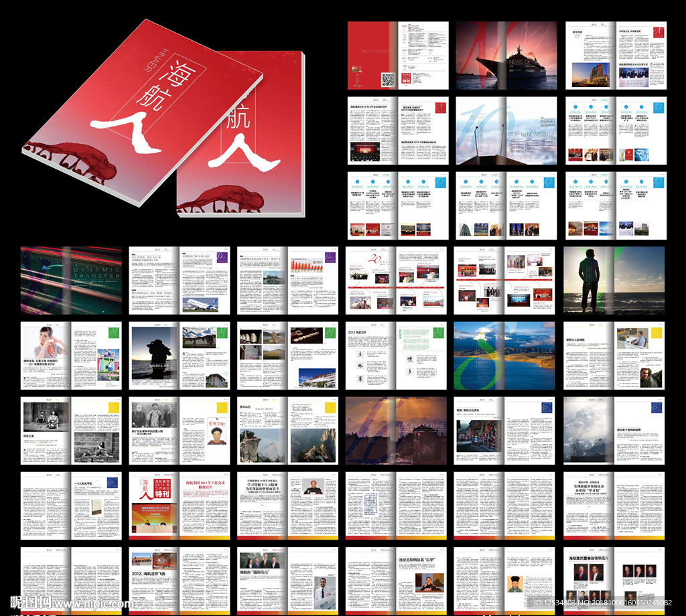Click the 2012, 海航逆势飞扬 headline

pos(149,573)
